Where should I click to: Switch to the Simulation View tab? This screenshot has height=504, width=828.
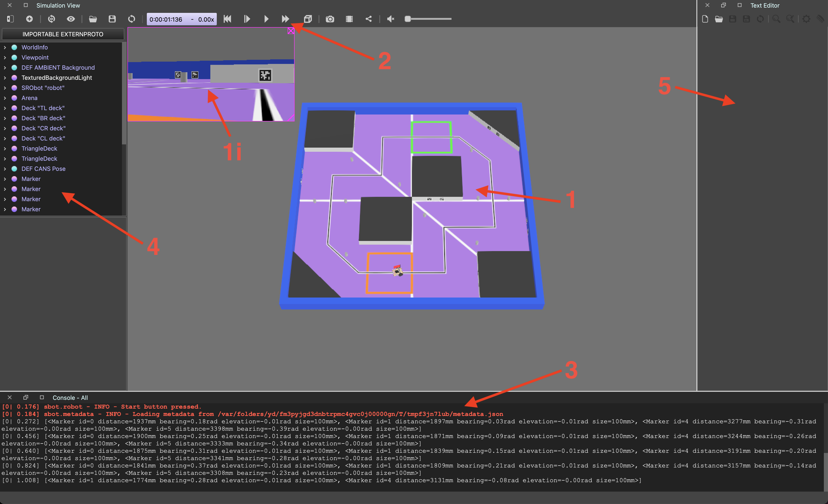click(58, 5)
